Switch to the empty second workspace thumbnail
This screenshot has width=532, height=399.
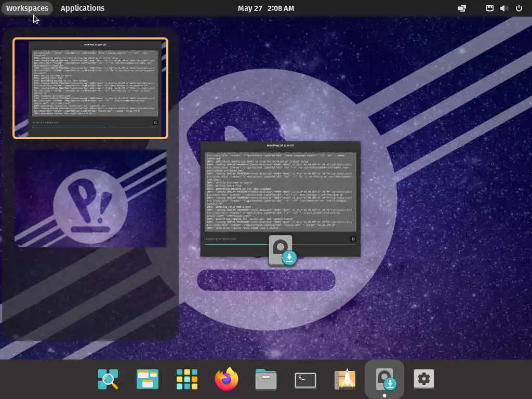[x=90, y=198]
